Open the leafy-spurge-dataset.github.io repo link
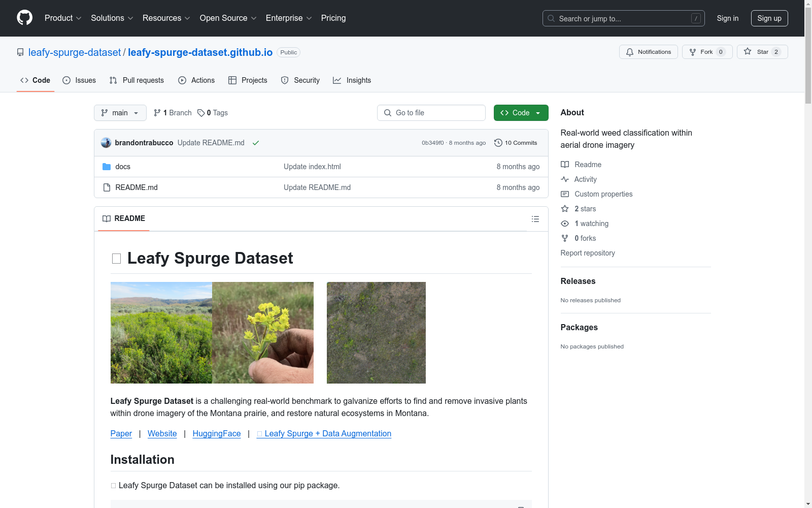This screenshot has height=508, width=812. pos(200,52)
